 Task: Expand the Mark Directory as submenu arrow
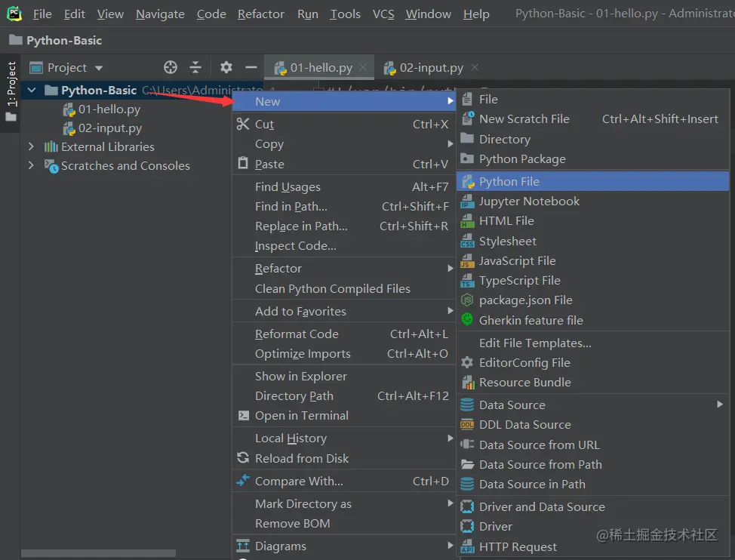click(450, 503)
